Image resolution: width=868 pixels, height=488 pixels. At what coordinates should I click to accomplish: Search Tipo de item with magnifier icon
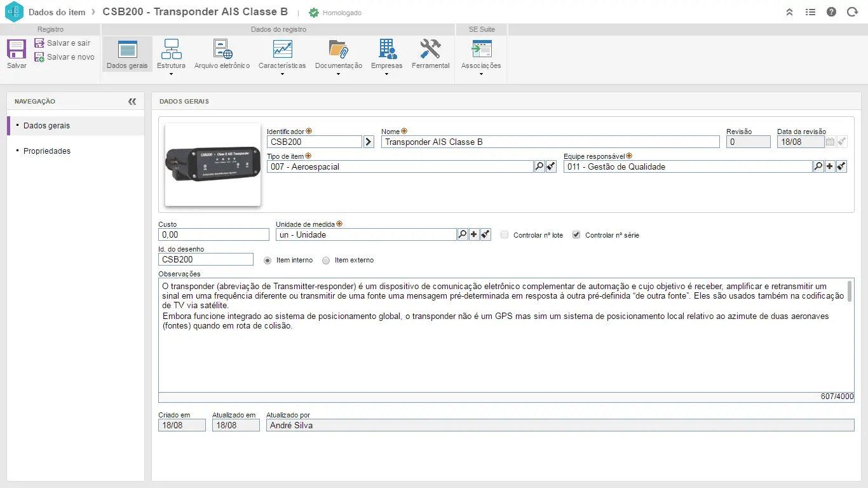tap(539, 166)
